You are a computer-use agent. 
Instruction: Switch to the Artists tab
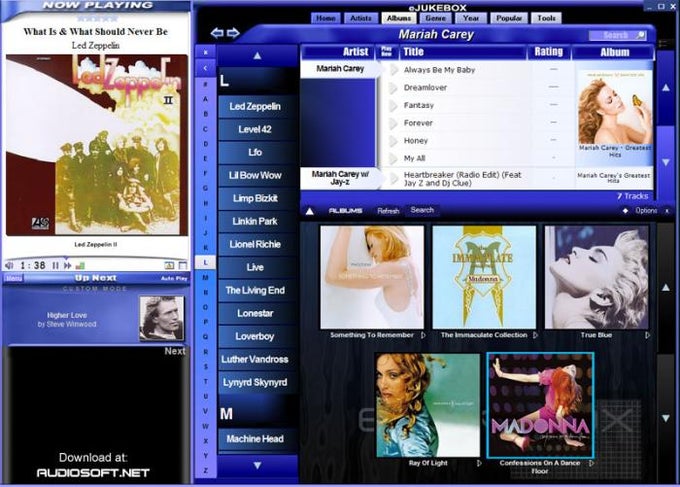pos(361,18)
